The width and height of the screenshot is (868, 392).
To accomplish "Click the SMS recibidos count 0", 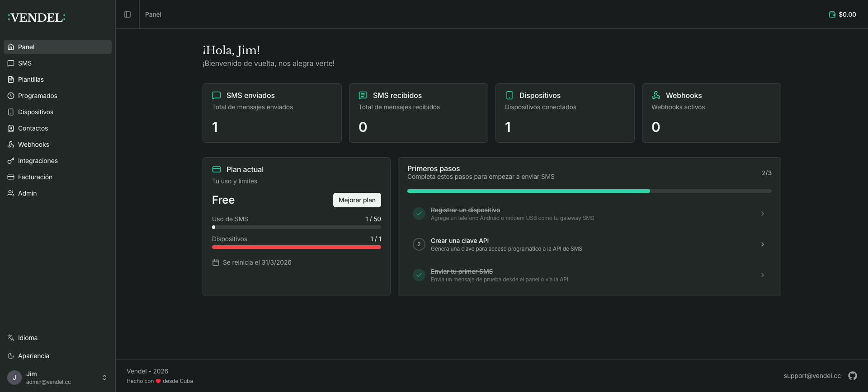I will click(x=363, y=127).
